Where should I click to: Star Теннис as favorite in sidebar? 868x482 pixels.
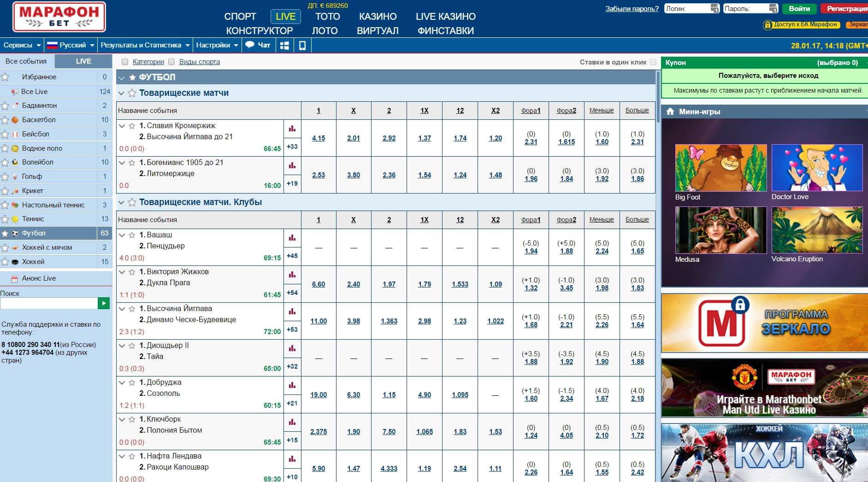pyautogui.click(x=5, y=219)
